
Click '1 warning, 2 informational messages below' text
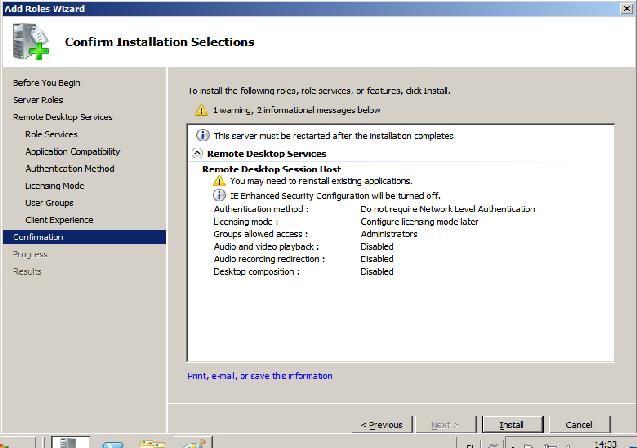pyautogui.click(x=297, y=110)
